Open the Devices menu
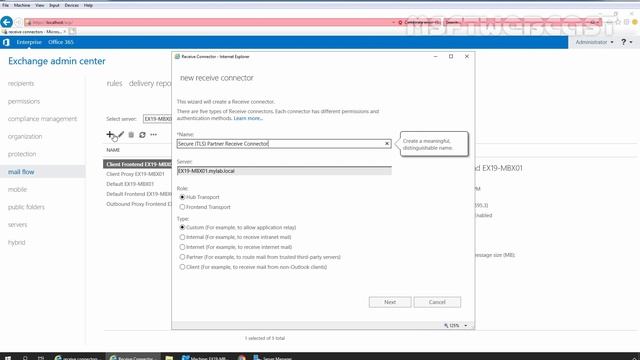 click(71, 5)
